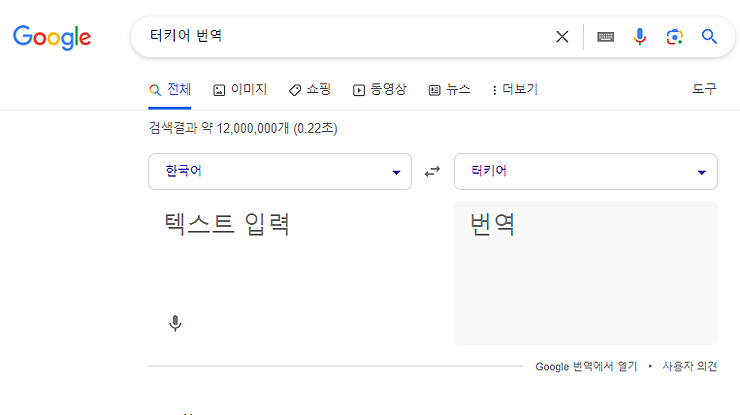Expand the 더보기 menu

(x=515, y=89)
